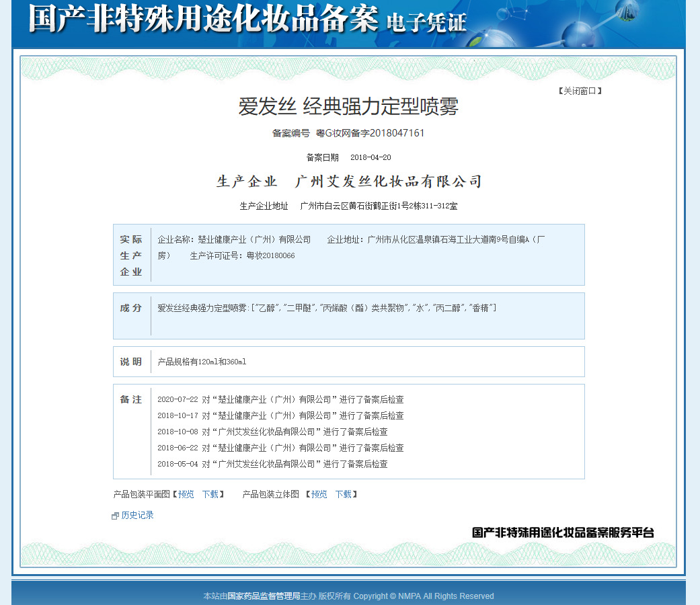The image size is (700, 605).
Task: Click the 2018-05-04 inspection remark row
Action: pos(272,464)
